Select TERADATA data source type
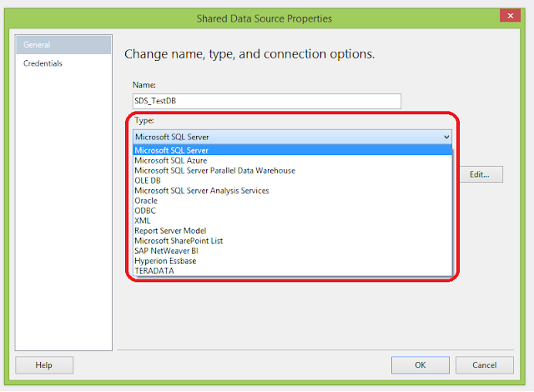 [x=292, y=271]
